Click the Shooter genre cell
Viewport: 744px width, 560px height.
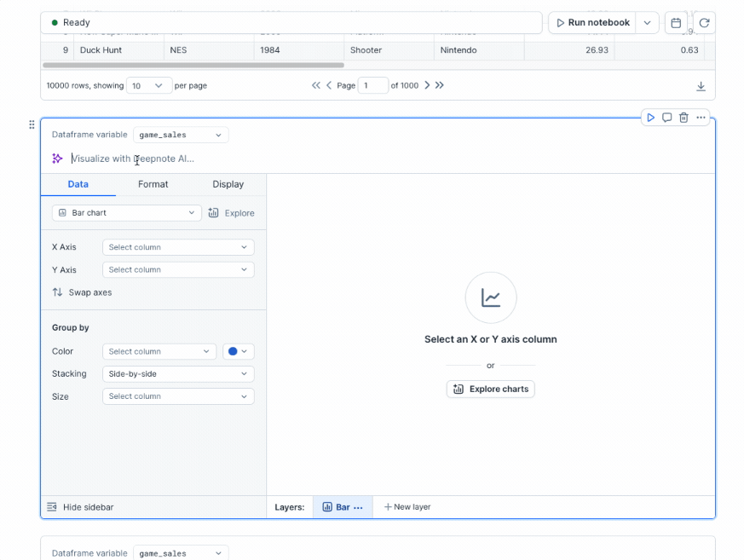click(x=389, y=50)
